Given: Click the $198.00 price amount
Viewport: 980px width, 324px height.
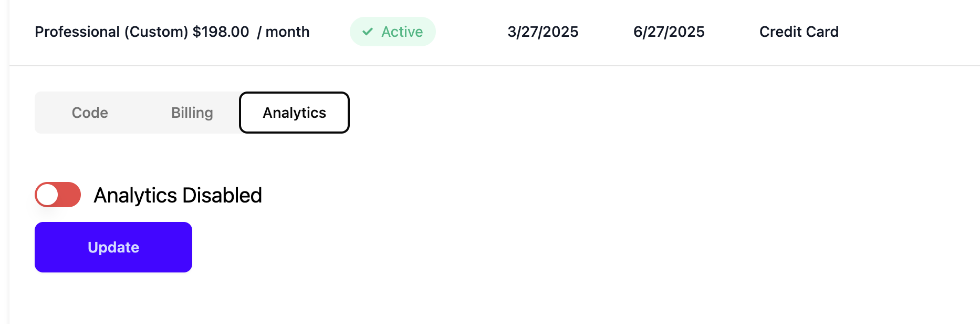Looking at the screenshot, I should pos(221,32).
